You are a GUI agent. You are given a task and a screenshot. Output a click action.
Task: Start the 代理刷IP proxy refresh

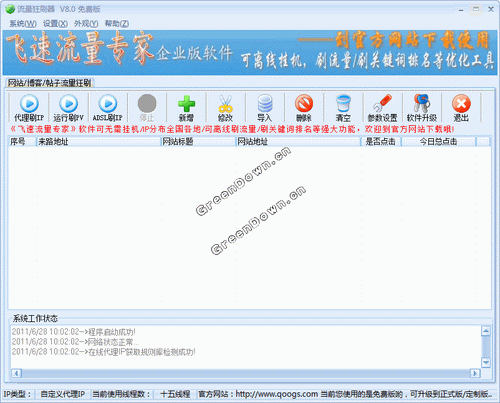coord(29,108)
